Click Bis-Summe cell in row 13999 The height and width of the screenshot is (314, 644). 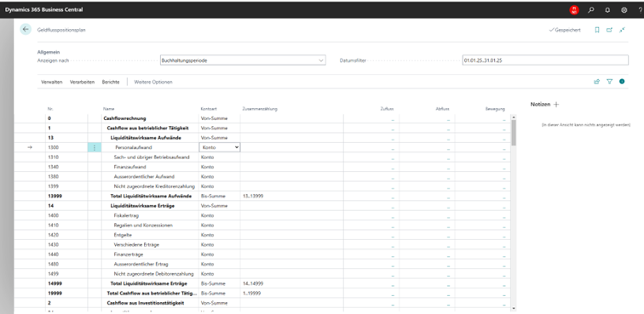220,197
